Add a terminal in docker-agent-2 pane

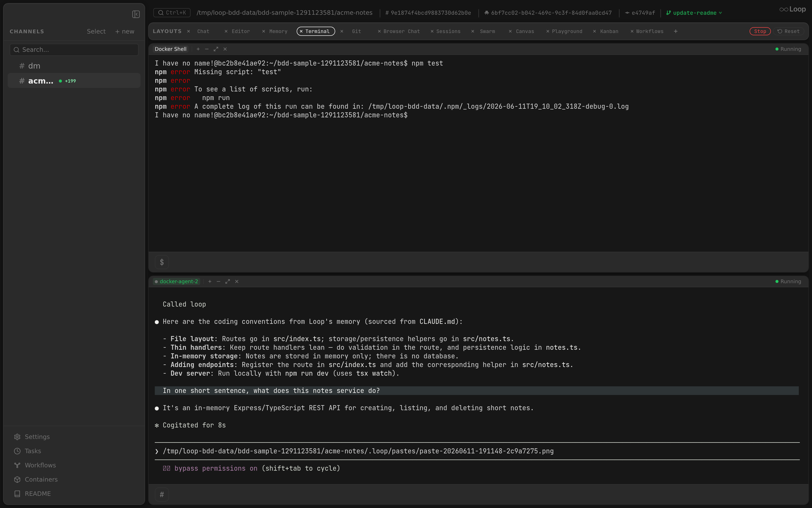coord(210,281)
